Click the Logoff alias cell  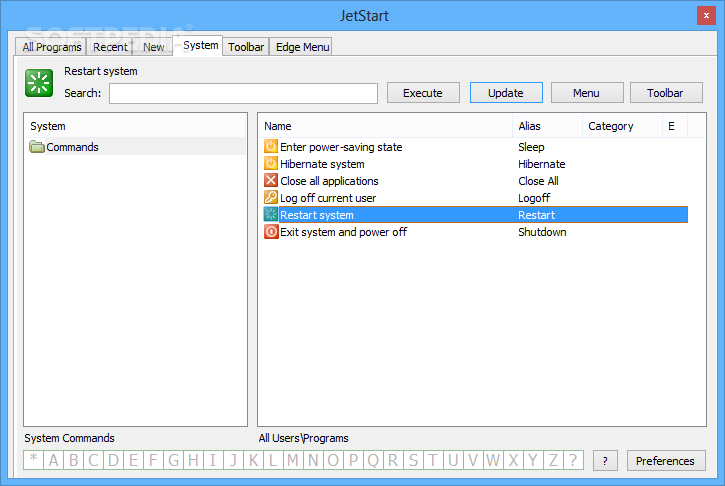tap(534, 198)
